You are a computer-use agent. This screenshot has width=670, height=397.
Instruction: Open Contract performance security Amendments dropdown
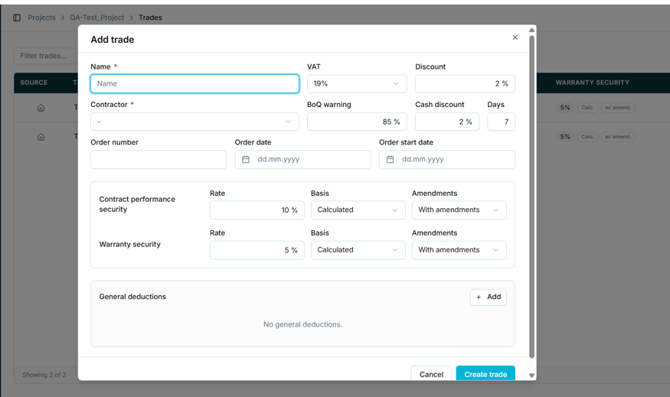(x=459, y=210)
